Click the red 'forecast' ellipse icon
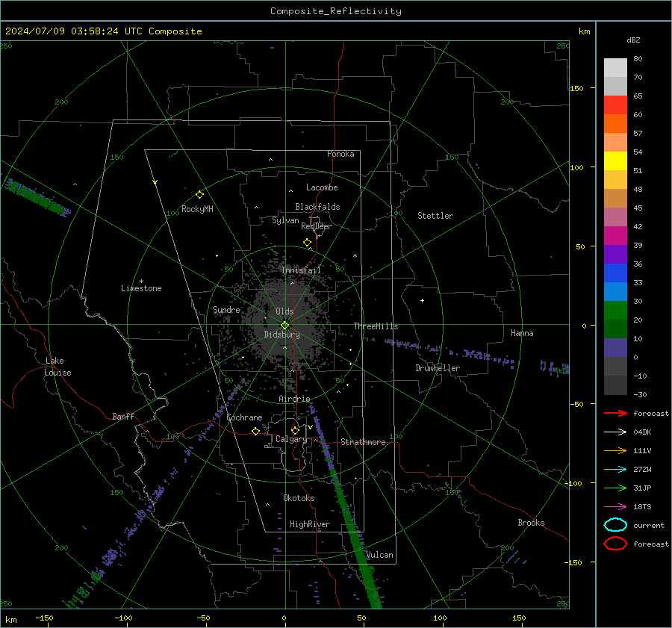Screen dimensions: 672x628 click(x=615, y=544)
